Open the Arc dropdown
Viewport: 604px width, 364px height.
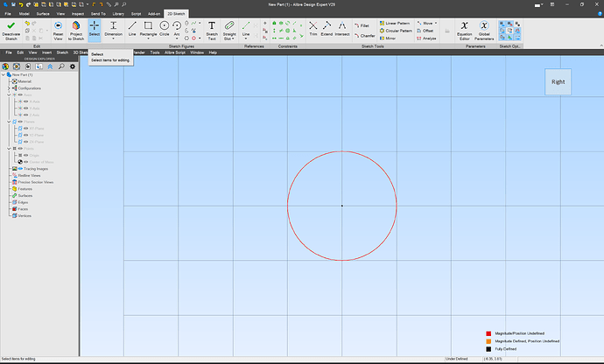177,38
